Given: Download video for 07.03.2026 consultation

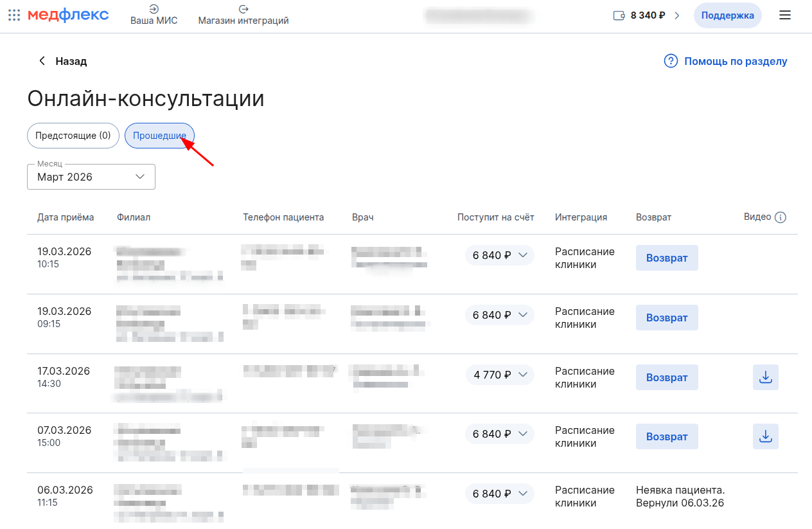Looking at the screenshot, I should [x=765, y=436].
